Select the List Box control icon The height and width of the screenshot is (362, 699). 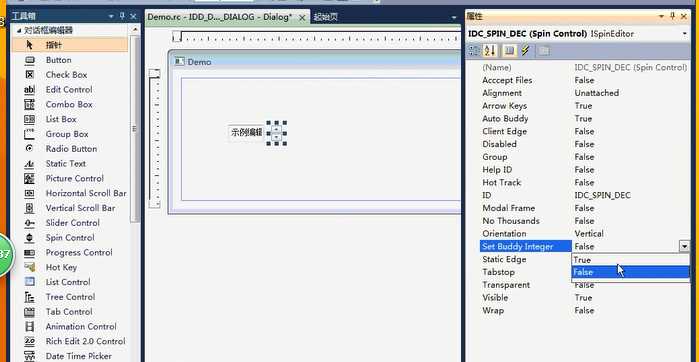(29, 119)
